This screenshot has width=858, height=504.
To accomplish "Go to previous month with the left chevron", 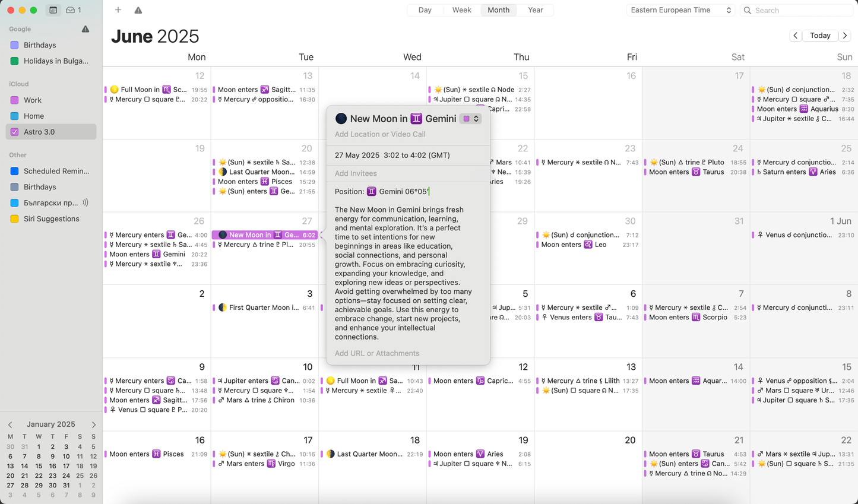I will point(795,36).
